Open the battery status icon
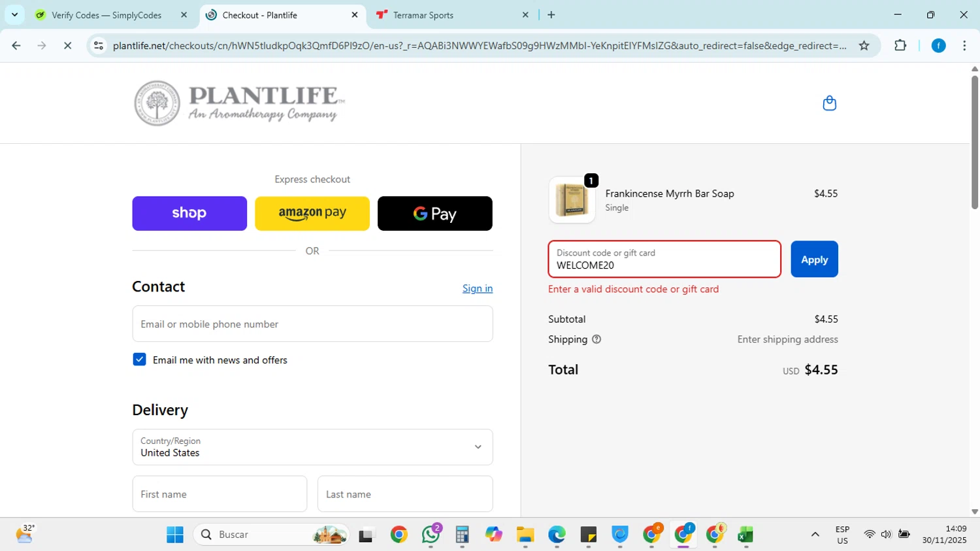Viewport: 980px width, 551px height. pos(904,535)
